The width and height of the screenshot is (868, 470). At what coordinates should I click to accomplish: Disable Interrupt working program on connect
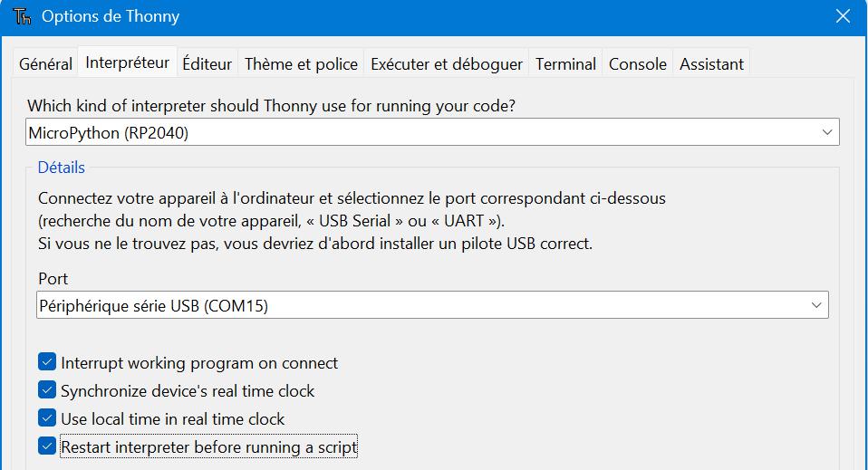47,362
